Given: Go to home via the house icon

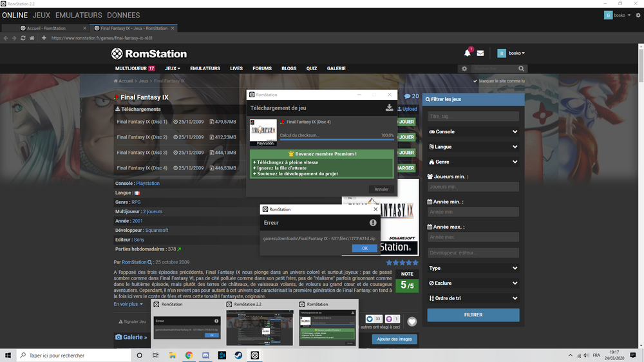Looking at the screenshot, I should (x=32, y=38).
